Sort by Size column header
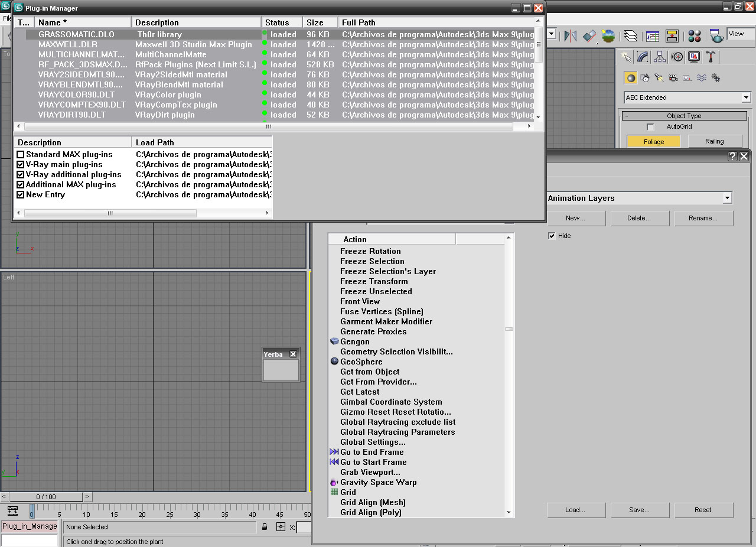The image size is (756, 547). [320, 22]
